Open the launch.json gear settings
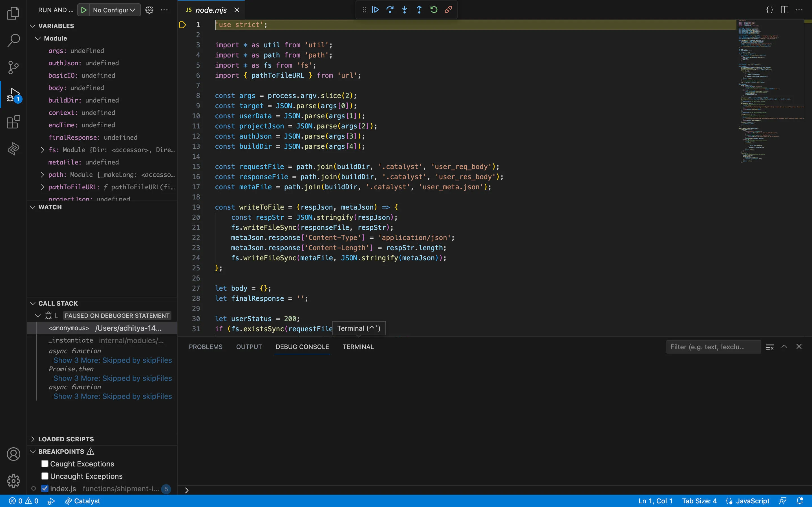Image resolution: width=812 pixels, height=507 pixels. (149, 10)
